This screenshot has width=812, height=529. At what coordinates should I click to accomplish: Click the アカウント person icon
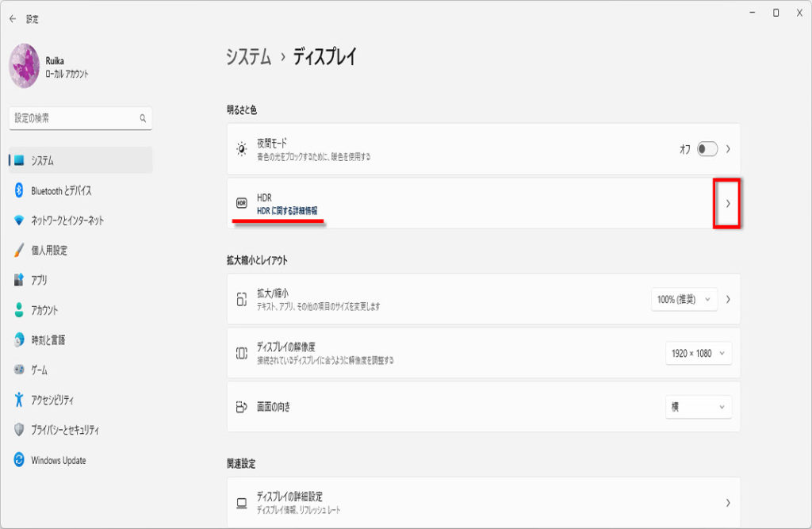pos(19,310)
